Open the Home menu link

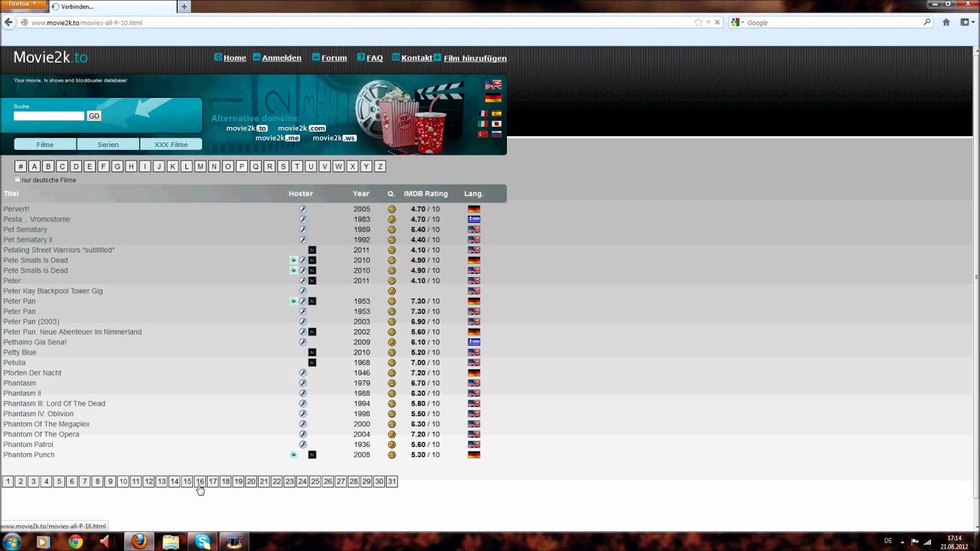(x=235, y=58)
